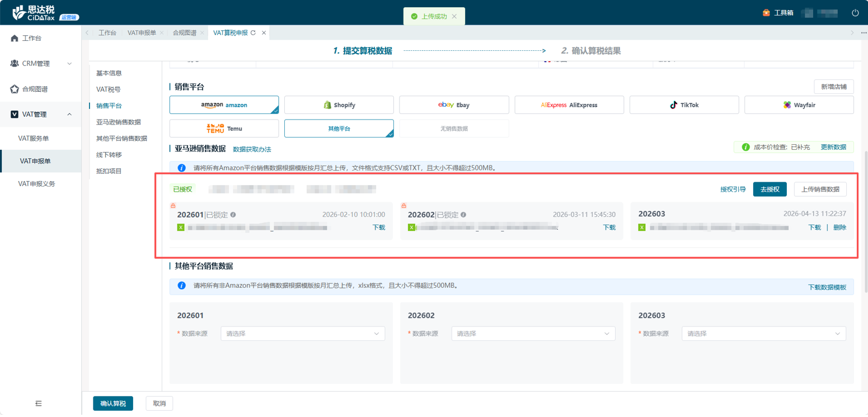Click refresh icon on VAT算税申报 tab
The height and width of the screenshot is (417, 868).
(x=253, y=33)
